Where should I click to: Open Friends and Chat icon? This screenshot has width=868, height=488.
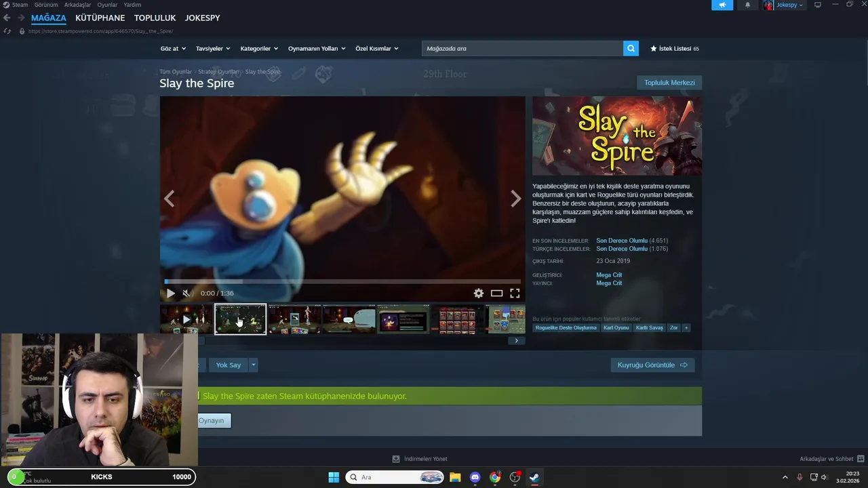click(x=861, y=459)
